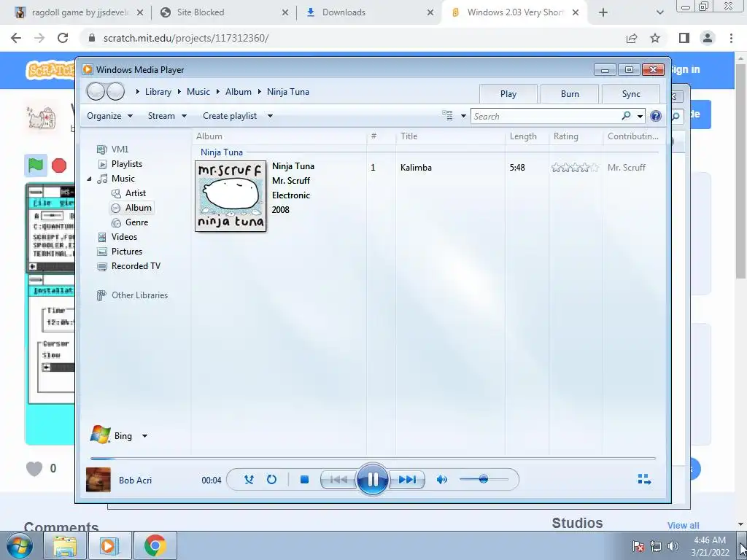747x560 pixels.
Task: Collapse the Music tree node
Action: pos(89,179)
